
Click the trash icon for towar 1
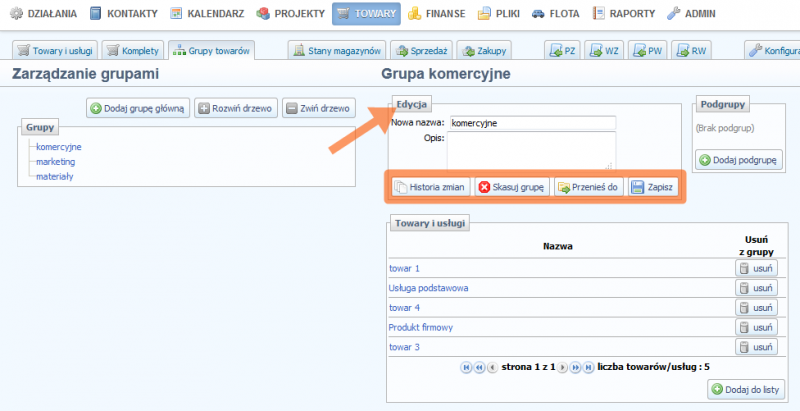pos(744,268)
